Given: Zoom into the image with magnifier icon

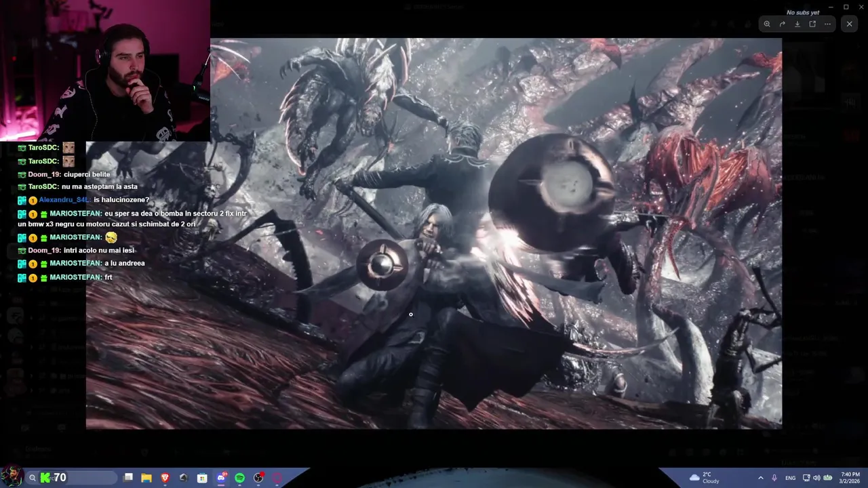Looking at the screenshot, I should [x=767, y=24].
